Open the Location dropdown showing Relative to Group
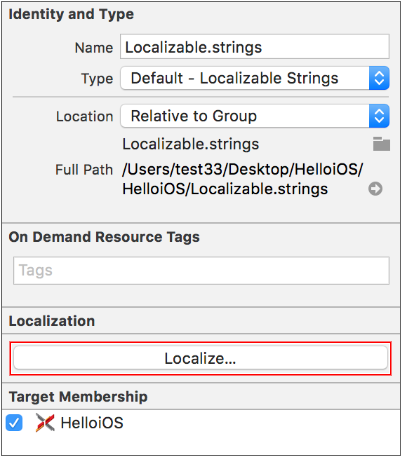This screenshot has height=456, width=401. click(255, 116)
